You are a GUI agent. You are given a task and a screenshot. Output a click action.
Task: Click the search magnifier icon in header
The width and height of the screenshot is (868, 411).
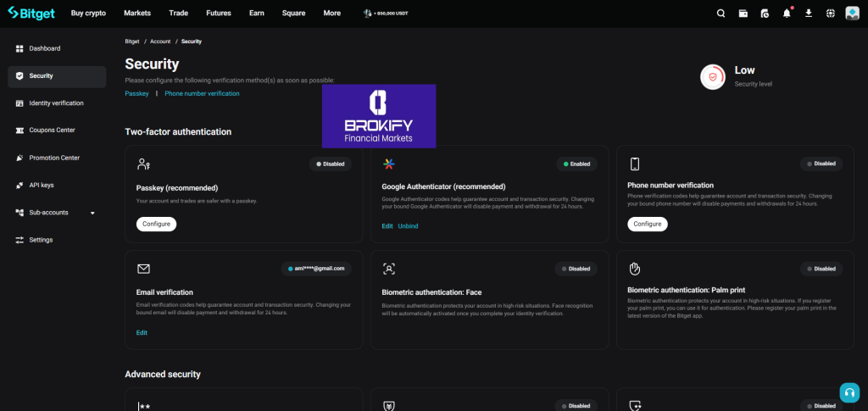coord(721,14)
